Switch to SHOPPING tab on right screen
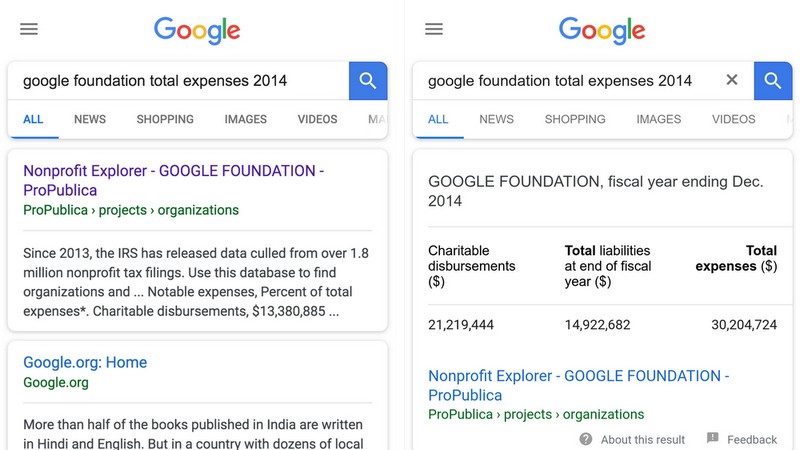Image resolution: width=800 pixels, height=450 pixels. pyautogui.click(x=575, y=119)
